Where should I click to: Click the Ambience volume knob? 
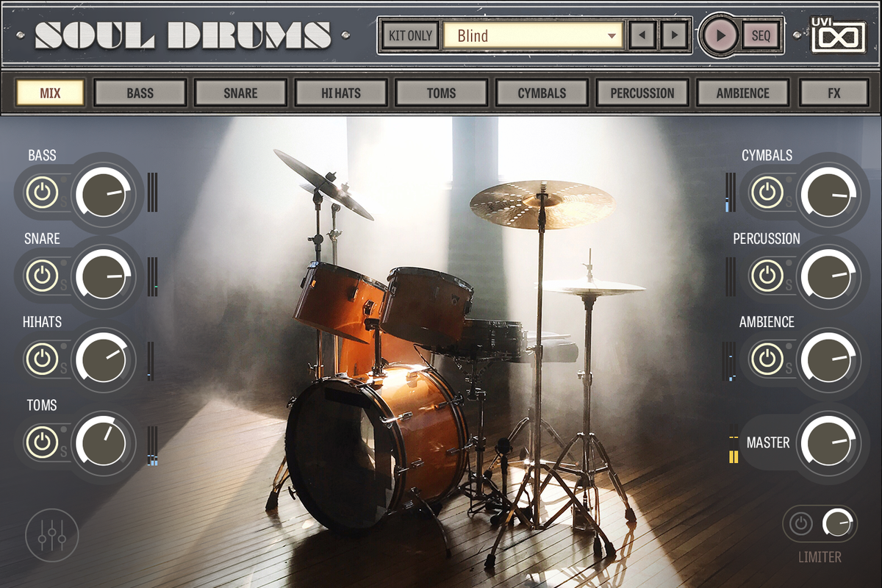829,360
